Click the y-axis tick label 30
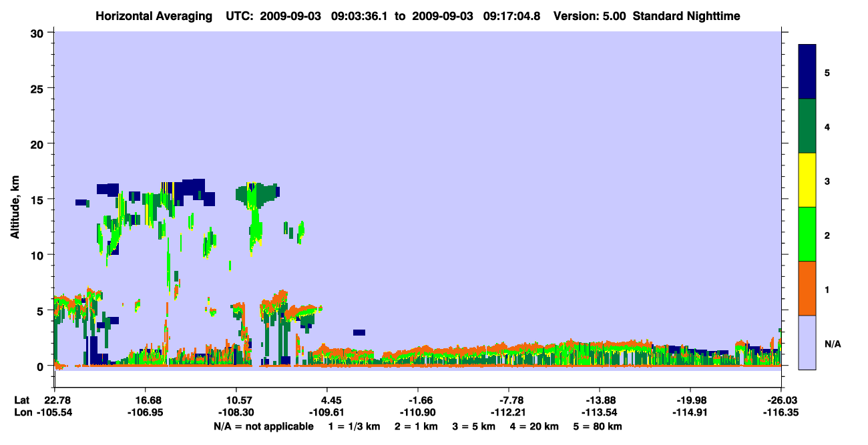 coord(38,33)
